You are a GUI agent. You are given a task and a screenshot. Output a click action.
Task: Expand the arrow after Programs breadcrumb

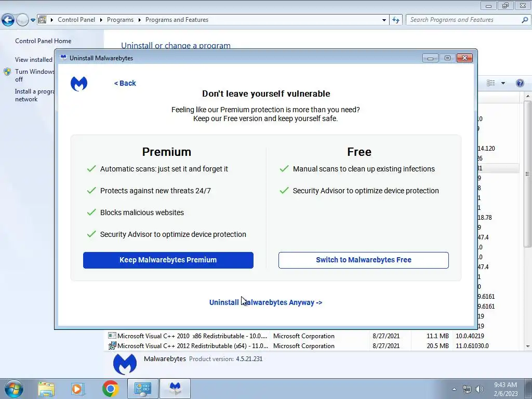(x=139, y=20)
